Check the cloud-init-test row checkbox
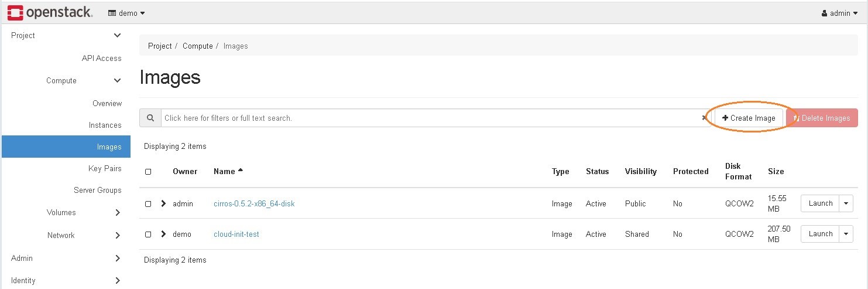 [x=148, y=234]
